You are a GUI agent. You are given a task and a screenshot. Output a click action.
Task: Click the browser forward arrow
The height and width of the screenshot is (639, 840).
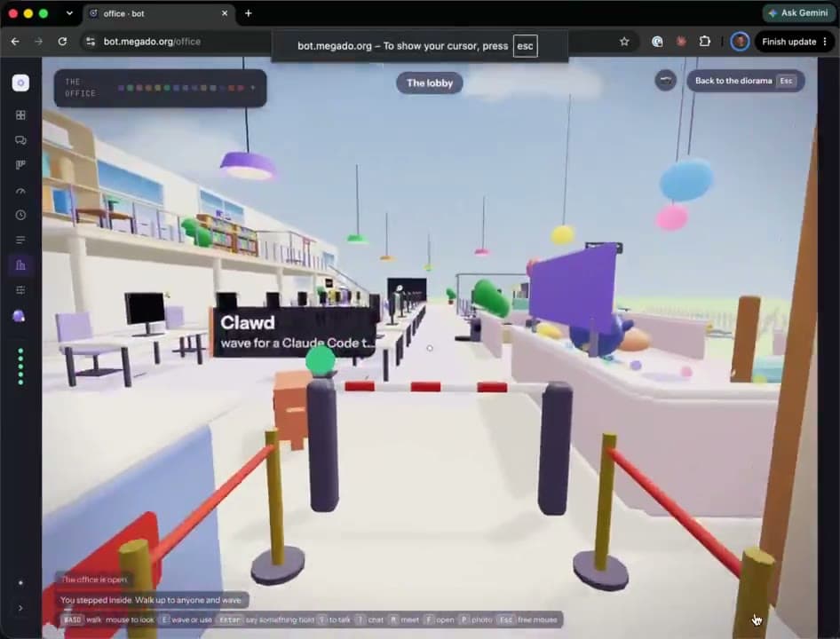(38, 41)
